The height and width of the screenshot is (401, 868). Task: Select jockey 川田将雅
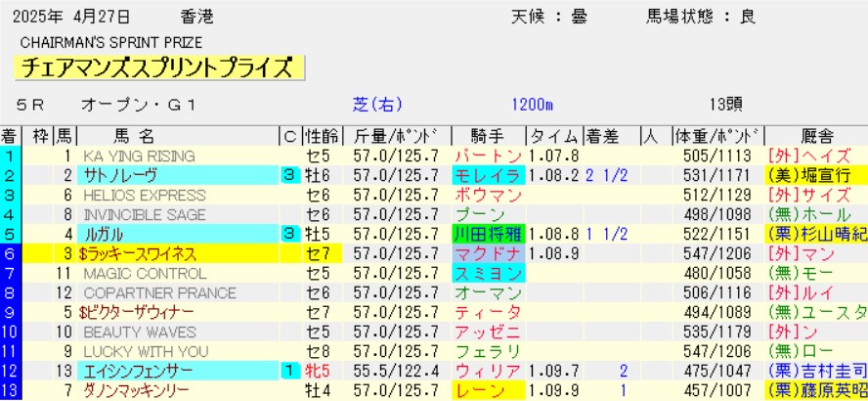click(488, 235)
